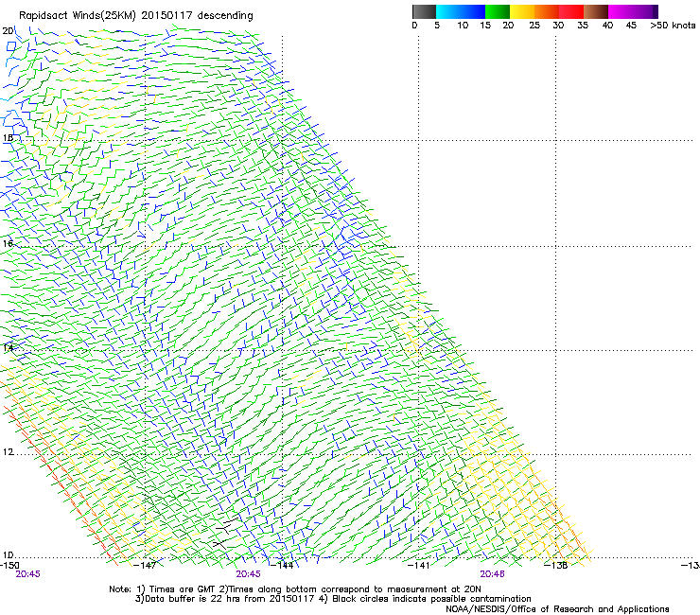
Task: Click the '35' label under the color bar
Action: pyautogui.click(x=583, y=26)
